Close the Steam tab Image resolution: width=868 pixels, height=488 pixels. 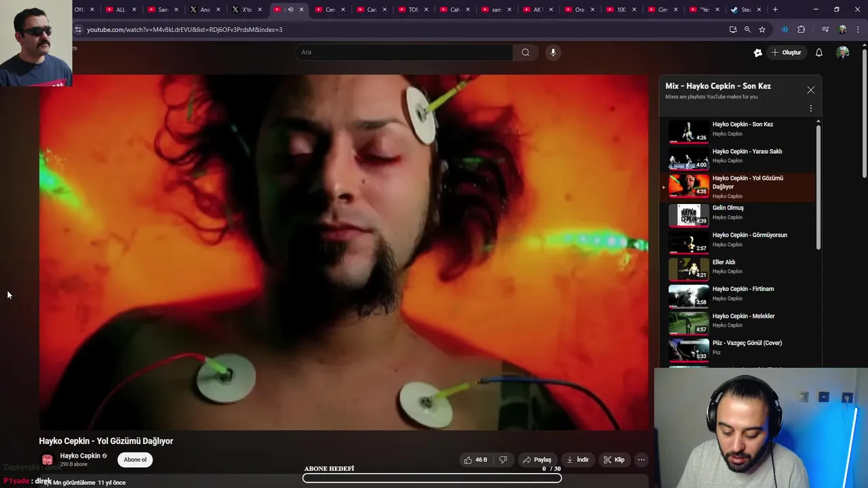click(x=759, y=9)
